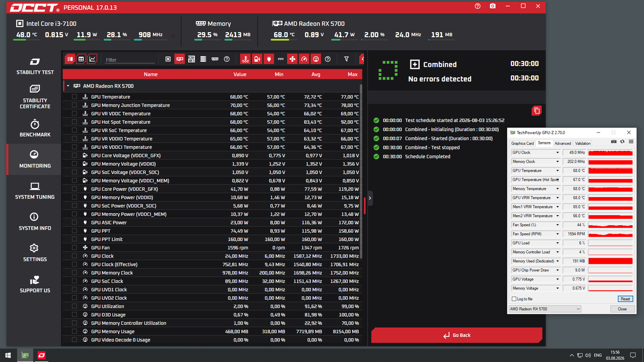The image size is (644, 362).
Task: Collapse the right panel with the arrow handle
Action: pos(370,198)
